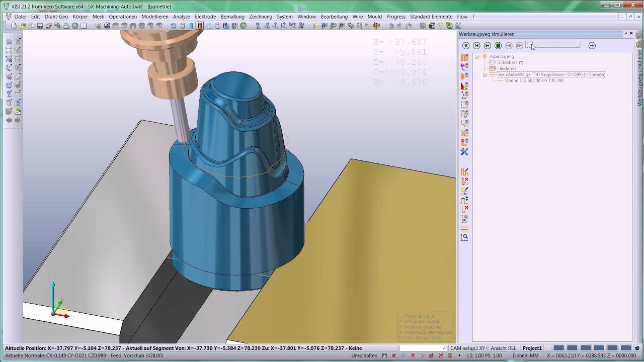This screenshot has width=644, height=362.
Task: Click the spiral toolpath traffic-light icon
Action: [464, 76]
